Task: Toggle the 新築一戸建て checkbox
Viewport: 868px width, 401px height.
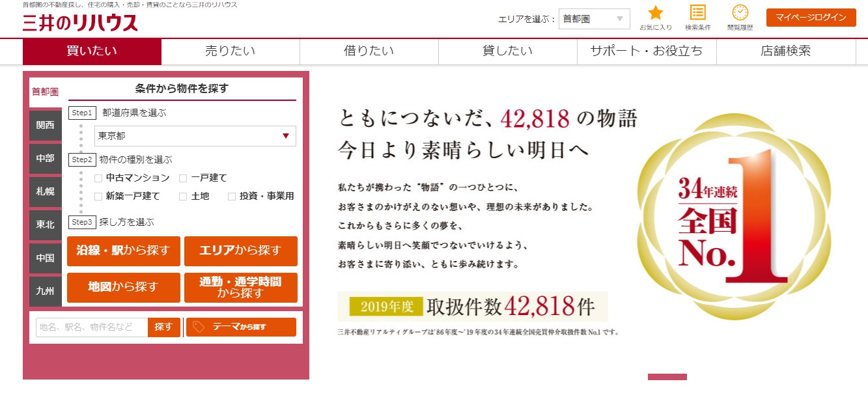Action: [x=98, y=196]
